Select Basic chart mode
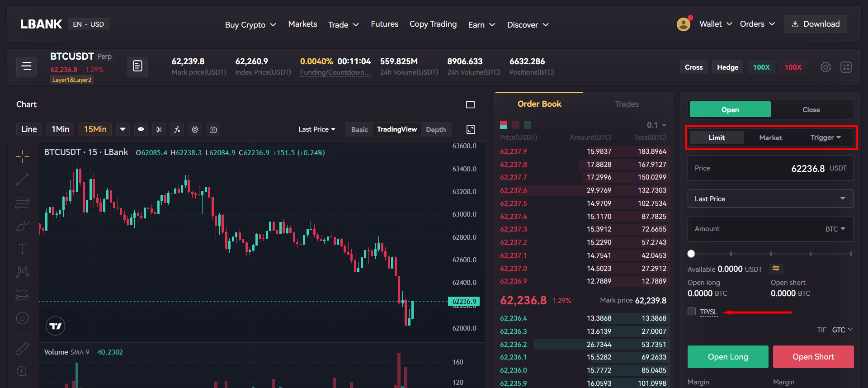The width and height of the screenshot is (868, 388). coord(359,130)
